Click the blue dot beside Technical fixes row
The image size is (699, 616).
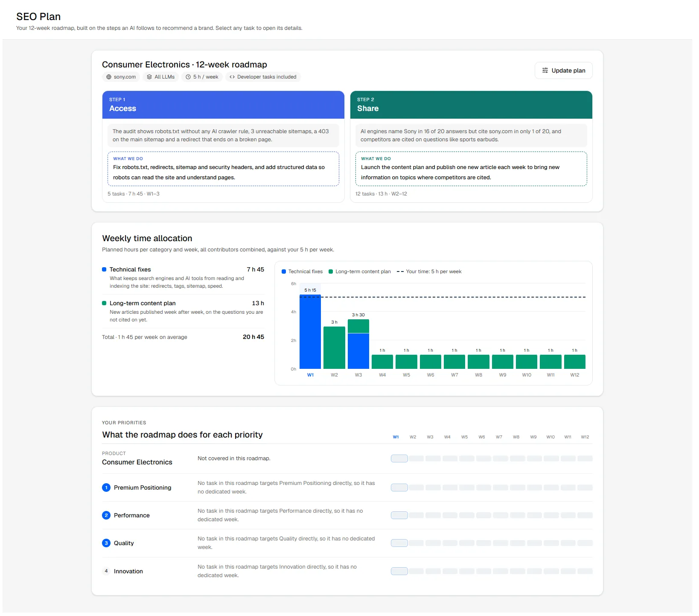104,269
